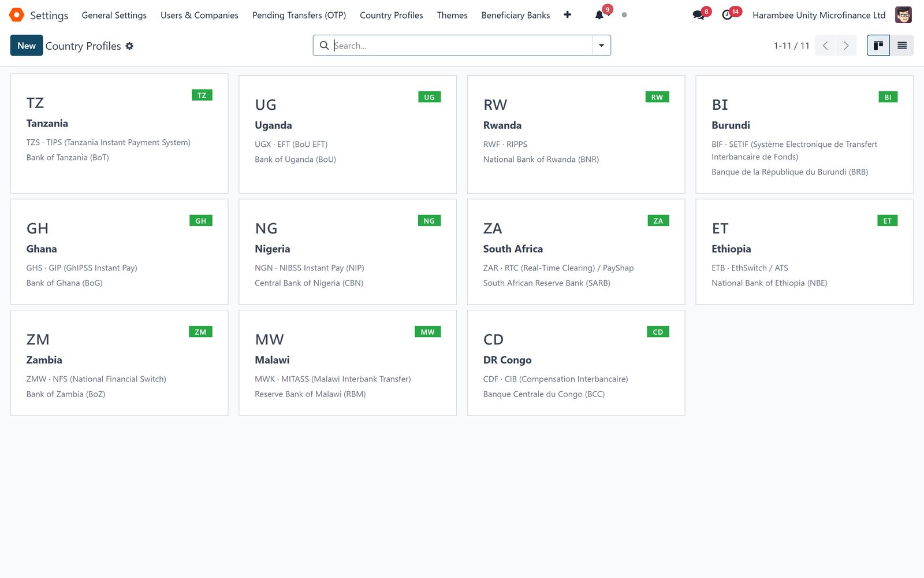Click Reserve Bank of Malawi (RBM) text
Viewport: 924px width, 578px height.
click(x=310, y=394)
